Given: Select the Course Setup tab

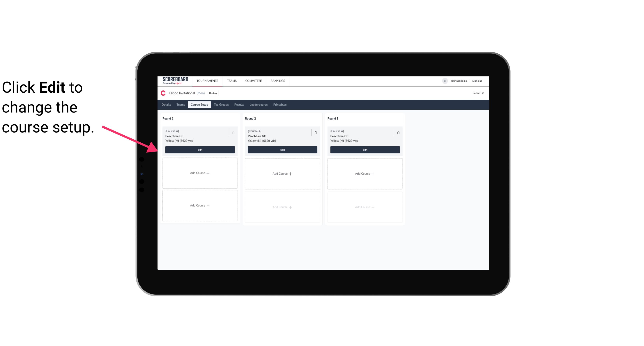Looking at the screenshot, I should pyautogui.click(x=199, y=105).
